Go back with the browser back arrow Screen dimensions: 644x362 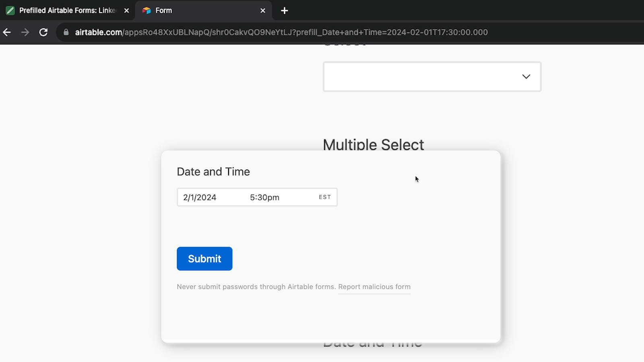7,32
